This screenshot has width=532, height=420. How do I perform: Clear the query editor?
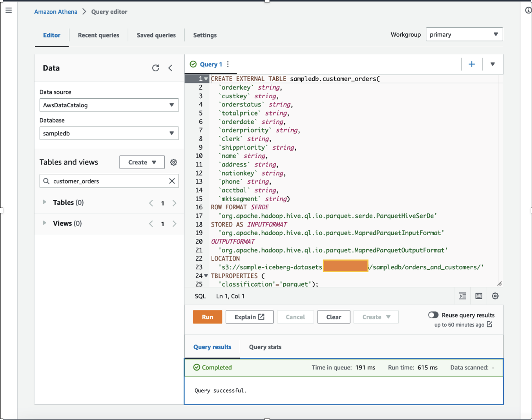(334, 317)
